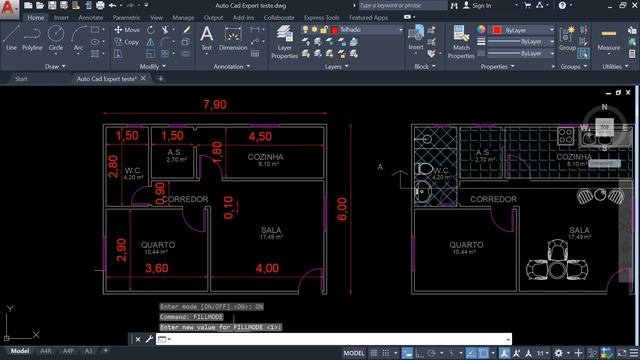Open the View ribbon tab
Viewport: 640px width, 360px height.
pyautogui.click(x=156, y=18)
